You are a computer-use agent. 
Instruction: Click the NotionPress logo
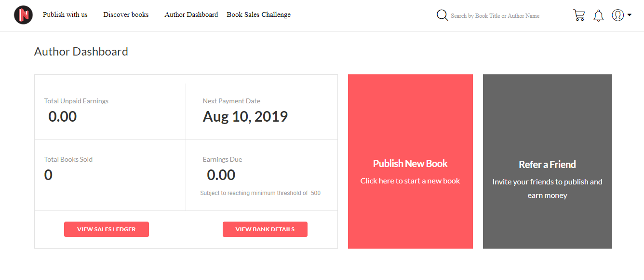(23, 15)
